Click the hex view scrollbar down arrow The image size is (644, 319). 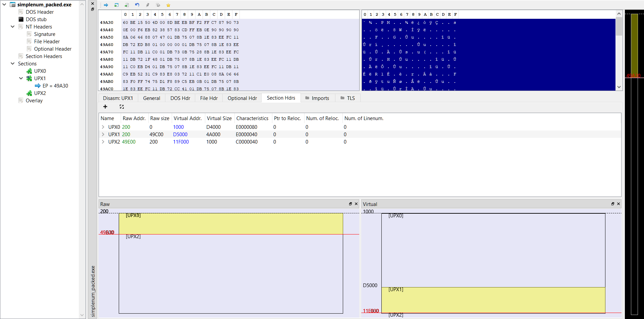click(619, 87)
